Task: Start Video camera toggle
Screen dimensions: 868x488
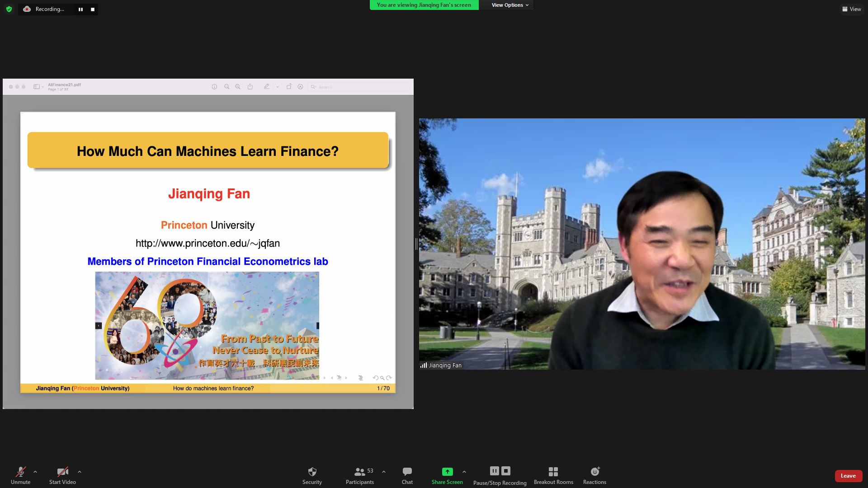Action: pyautogui.click(x=62, y=475)
